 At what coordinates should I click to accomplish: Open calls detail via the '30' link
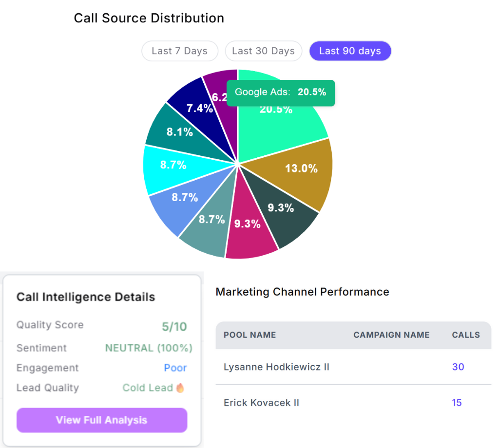tap(458, 367)
